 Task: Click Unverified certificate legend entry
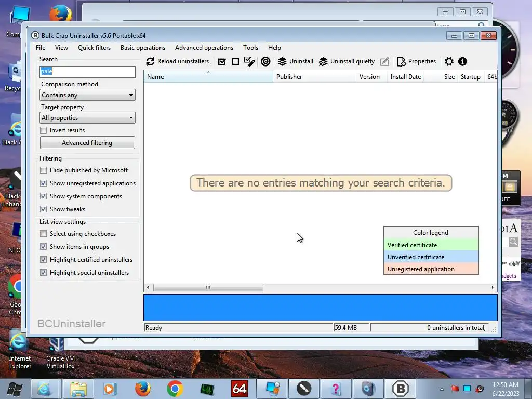tap(431, 257)
